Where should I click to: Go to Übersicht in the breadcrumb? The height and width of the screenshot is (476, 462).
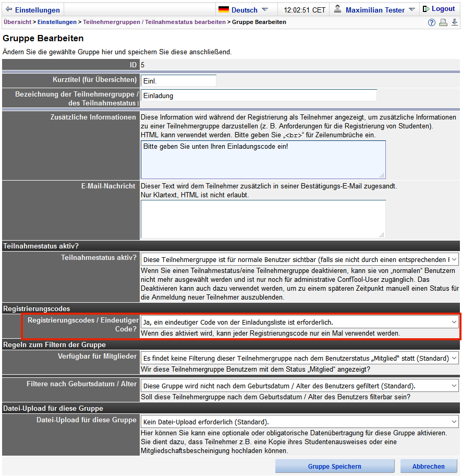(x=17, y=22)
